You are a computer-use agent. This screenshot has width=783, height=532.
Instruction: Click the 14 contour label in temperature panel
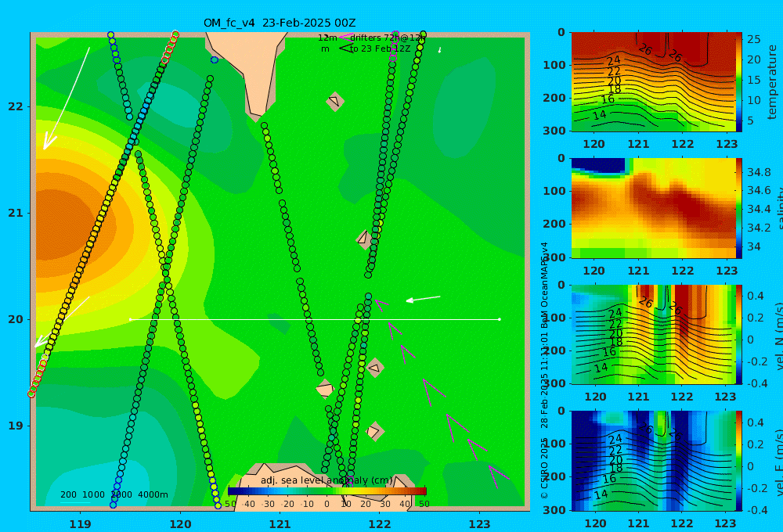pyautogui.click(x=599, y=115)
